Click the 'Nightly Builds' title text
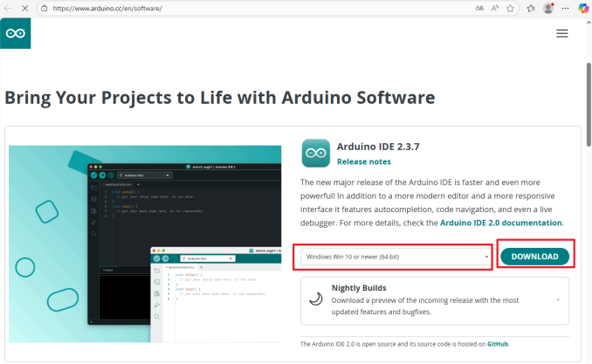The height and width of the screenshot is (364, 592). point(359,288)
